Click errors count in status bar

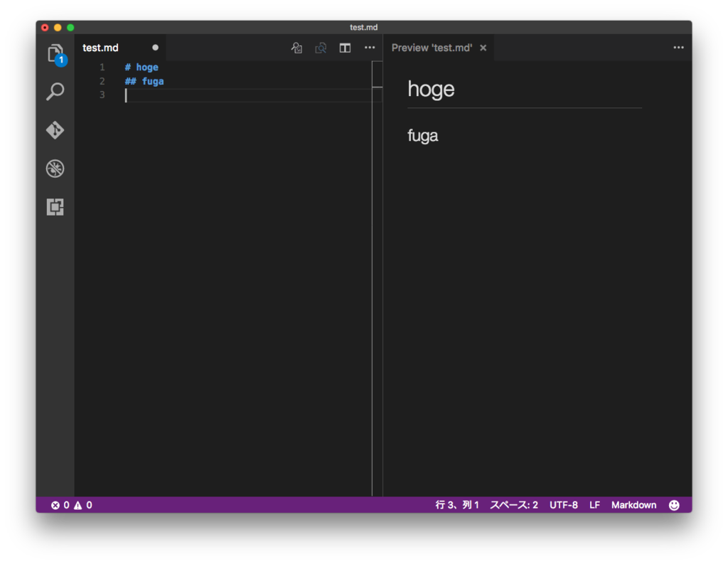tap(60, 505)
